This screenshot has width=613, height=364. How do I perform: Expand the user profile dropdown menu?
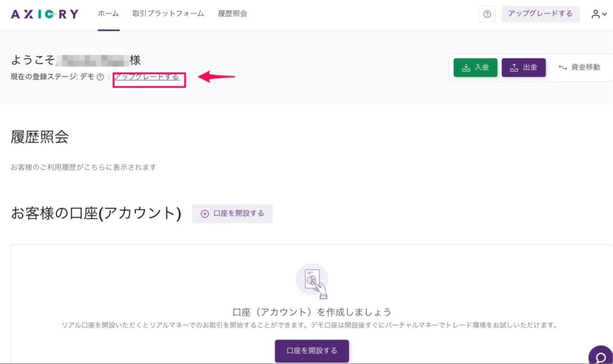coord(599,14)
